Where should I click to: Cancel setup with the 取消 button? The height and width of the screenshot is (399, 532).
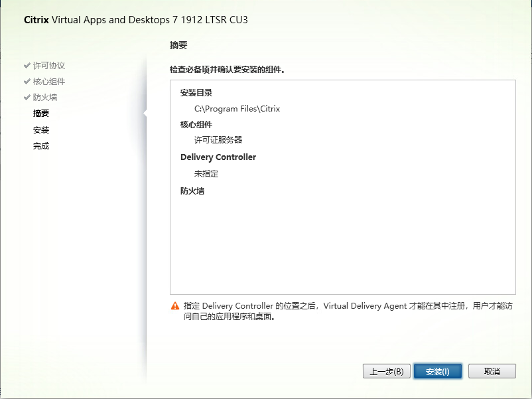coord(492,372)
